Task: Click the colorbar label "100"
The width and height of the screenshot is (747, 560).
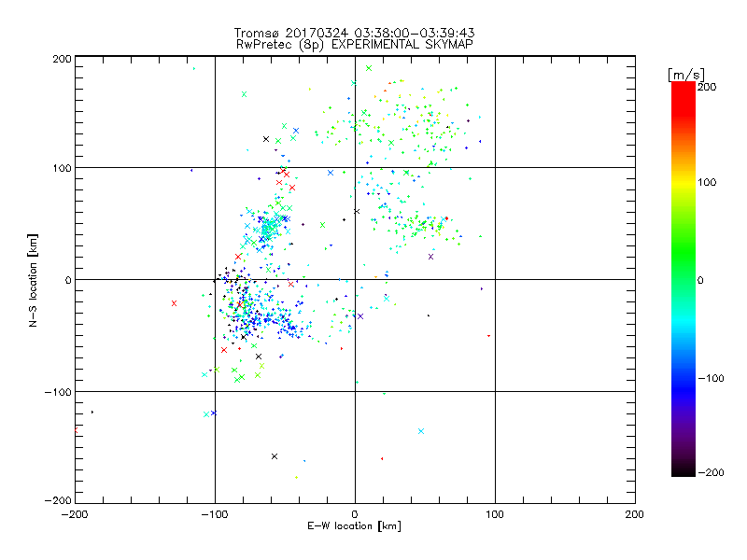Action: tap(707, 182)
